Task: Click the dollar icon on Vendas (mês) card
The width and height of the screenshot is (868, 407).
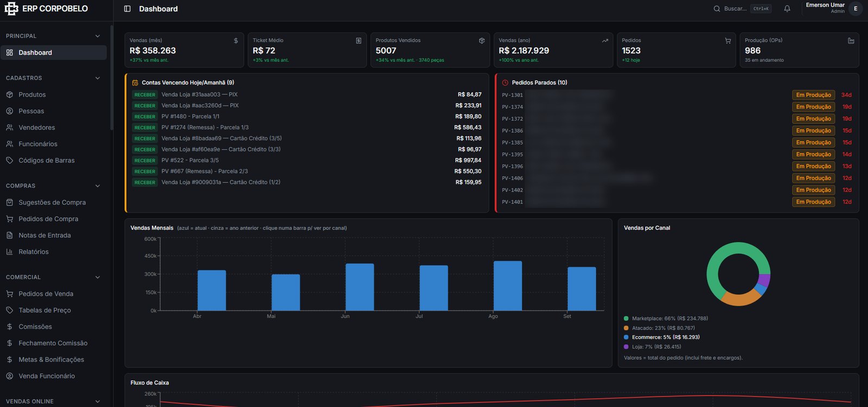Action: tap(236, 41)
